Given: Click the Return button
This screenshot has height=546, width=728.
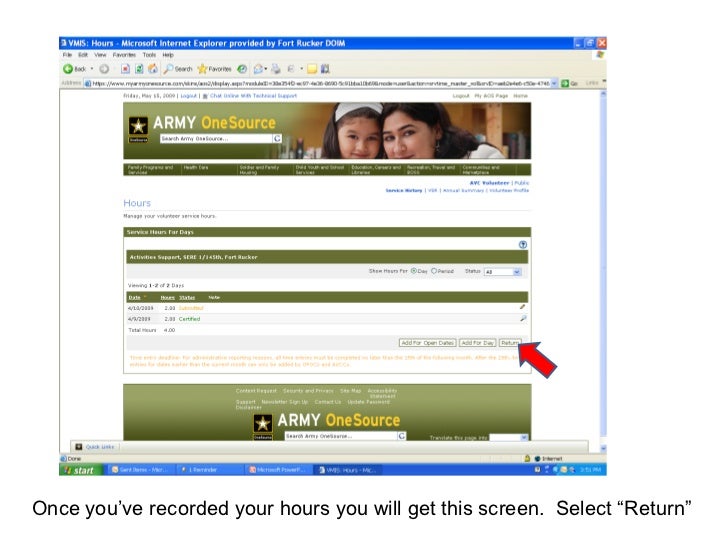Looking at the screenshot, I should click(x=510, y=343).
